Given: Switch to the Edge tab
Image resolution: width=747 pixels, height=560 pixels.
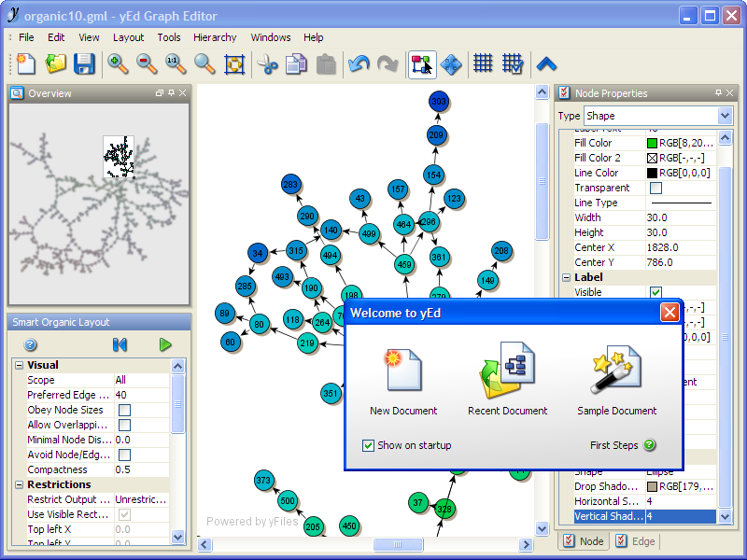Looking at the screenshot, I should pyautogui.click(x=635, y=541).
